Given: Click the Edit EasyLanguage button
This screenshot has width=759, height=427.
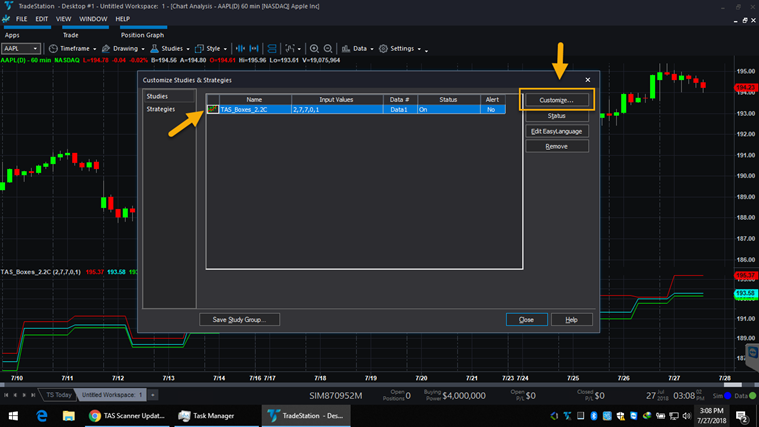Looking at the screenshot, I should point(557,131).
